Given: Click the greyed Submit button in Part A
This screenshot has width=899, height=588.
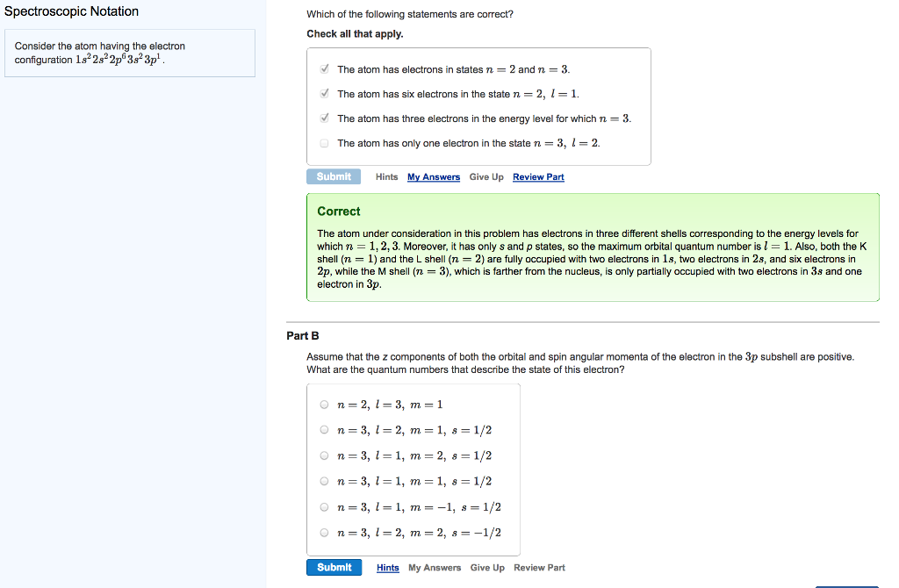Looking at the screenshot, I should [x=334, y=176].
